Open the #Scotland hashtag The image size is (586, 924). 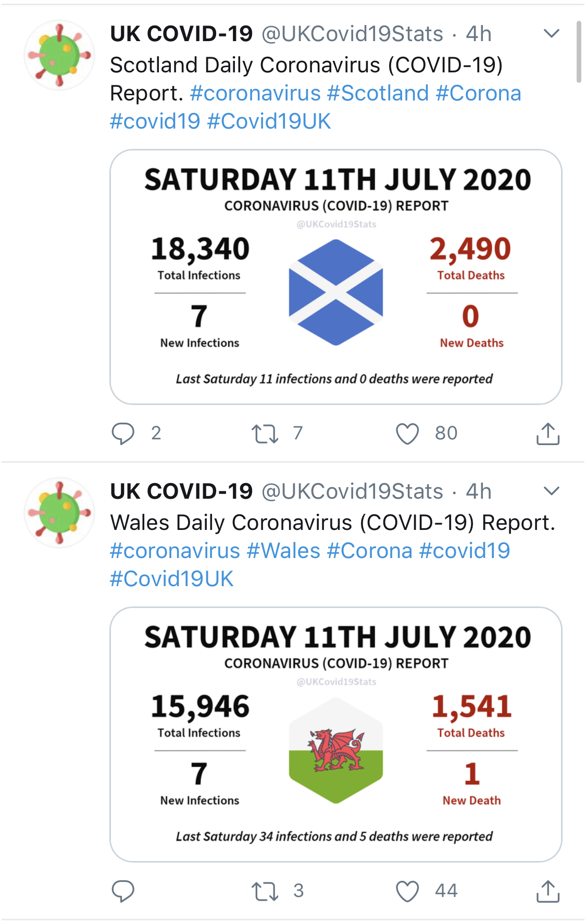point(378,93)
